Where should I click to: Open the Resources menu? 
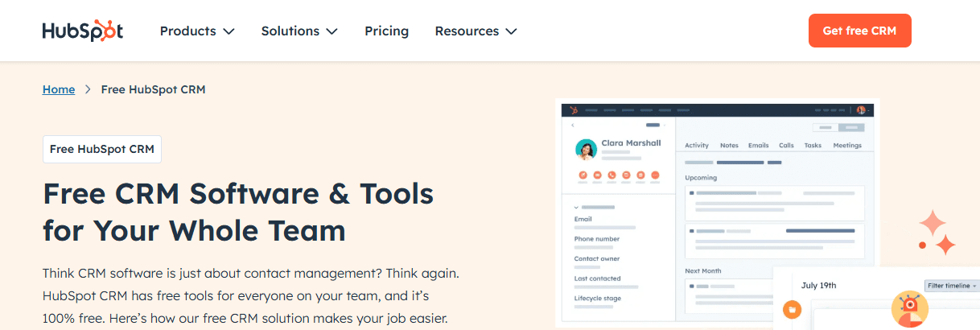pyautogui.click(x=476, y=31)
